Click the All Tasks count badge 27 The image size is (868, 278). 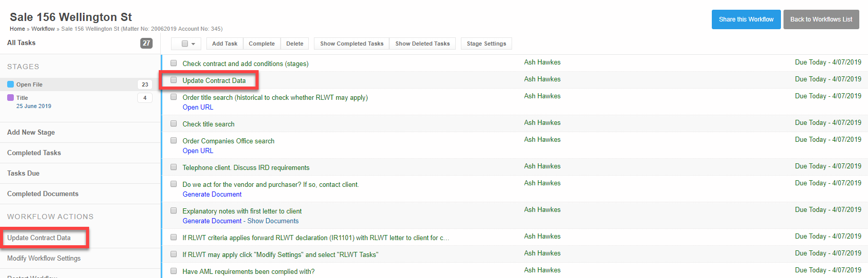pos(146,43)
